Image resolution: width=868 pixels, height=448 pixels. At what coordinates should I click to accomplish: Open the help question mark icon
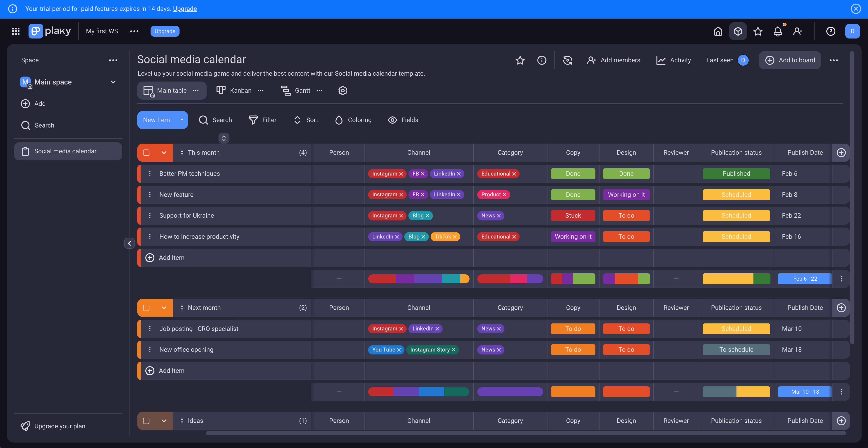coord(831,31)
